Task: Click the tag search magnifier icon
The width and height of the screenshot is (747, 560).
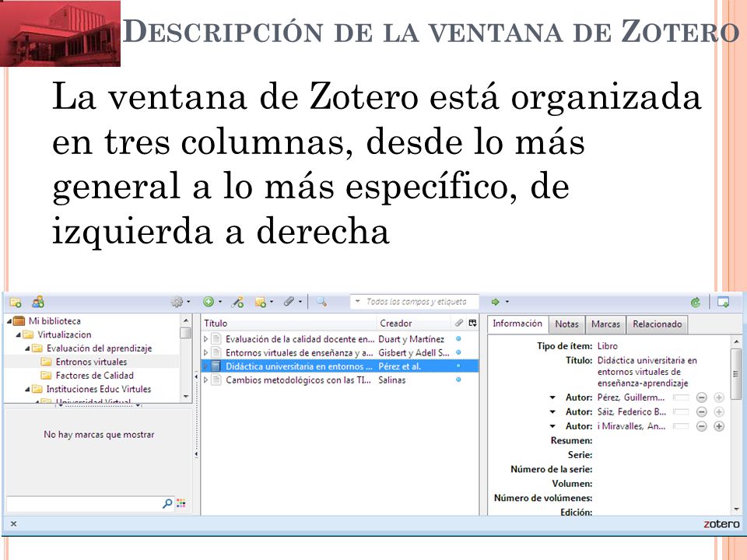Action: (x=167, y=503)
